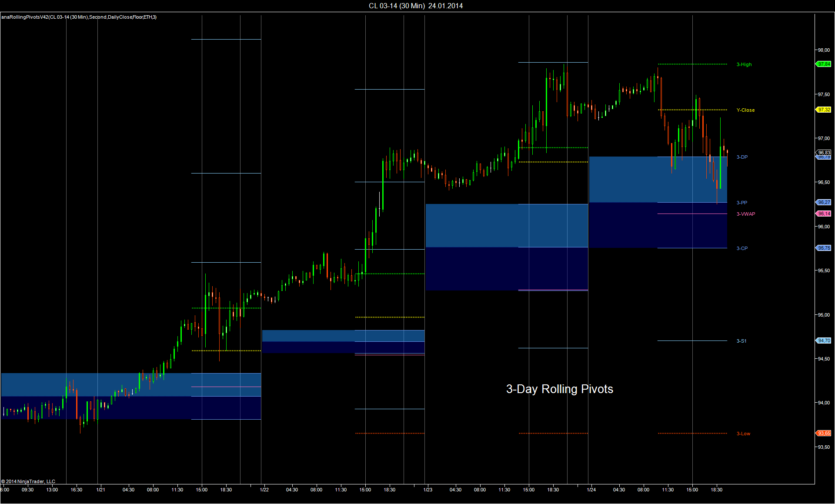Click the 3-Day Rolling Pivots text annotation
835x504 pixels.
coord(559,389)
